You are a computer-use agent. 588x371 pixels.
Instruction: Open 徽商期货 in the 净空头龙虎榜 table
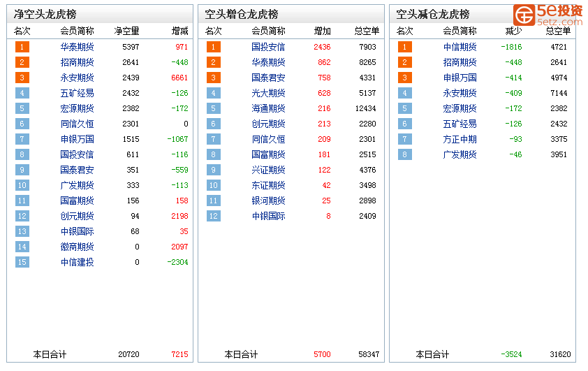click(77, 247)
